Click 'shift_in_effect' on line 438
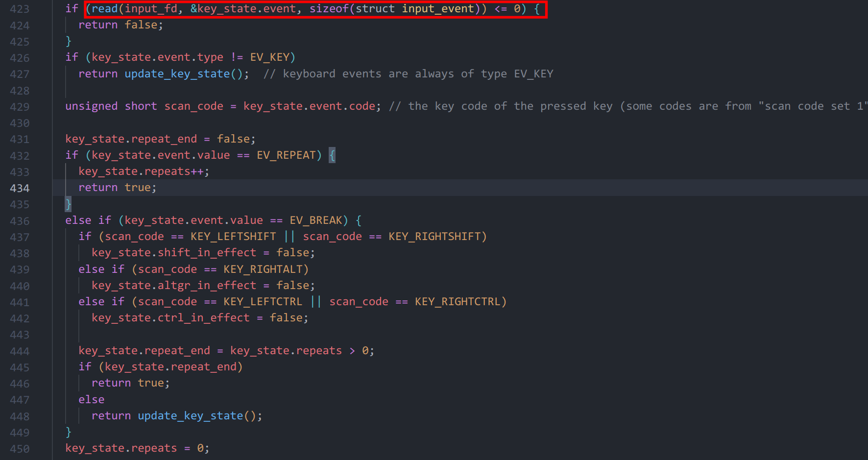Screen dimensions: 868x460 click(x=207, y=253)
